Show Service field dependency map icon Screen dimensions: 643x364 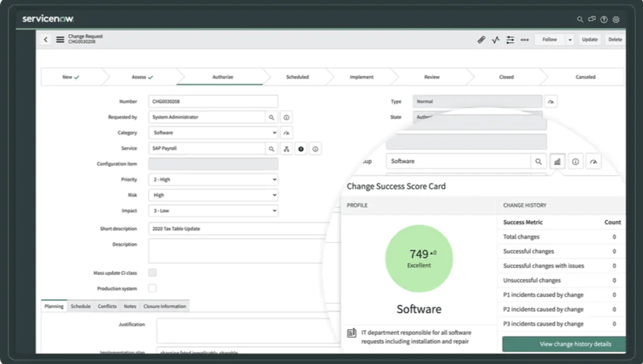pyautogui.click(x=286, y=148)
